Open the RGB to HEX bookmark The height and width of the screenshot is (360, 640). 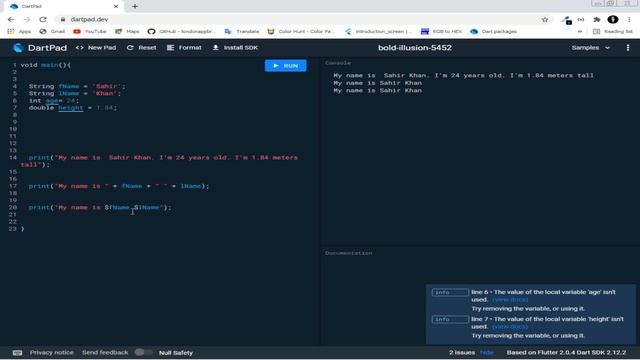[x=442, y=31]
